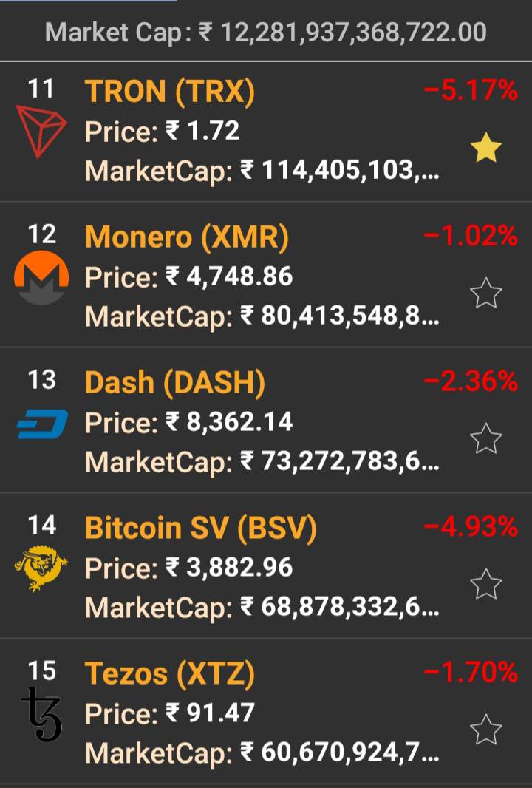Select the Bitcoin SV (BSV) name
Viewport: 532px width, 788px height.
coord(201,528)
